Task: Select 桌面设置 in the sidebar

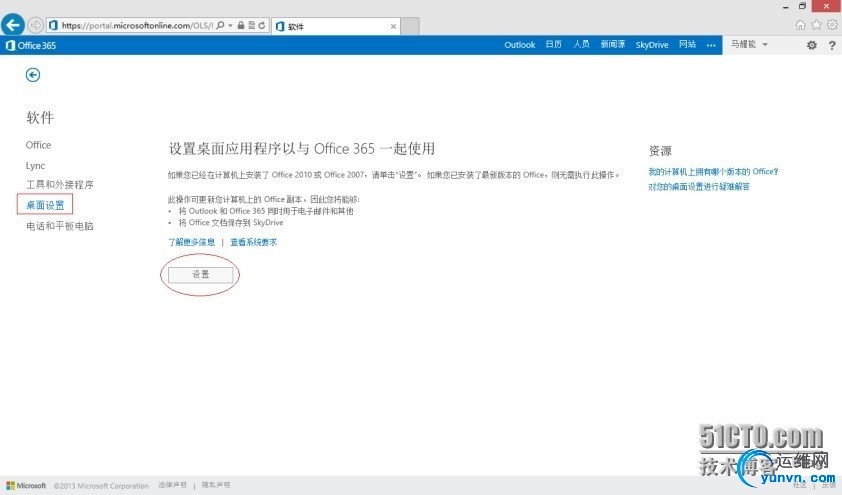Action: tap(45, 205)
